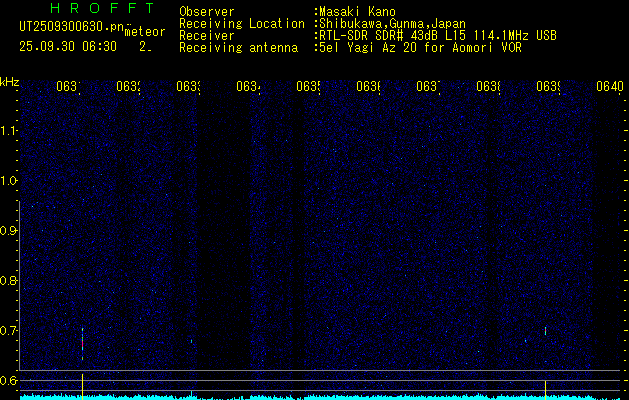Click the 1.0 frequency axis label
The image size is (629, 400).
[8, 181]
